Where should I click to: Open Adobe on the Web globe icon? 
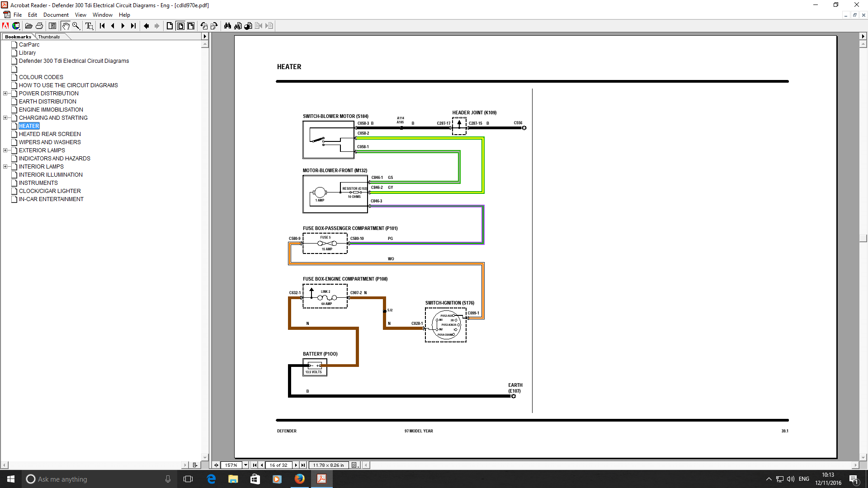tap(16, 26)
